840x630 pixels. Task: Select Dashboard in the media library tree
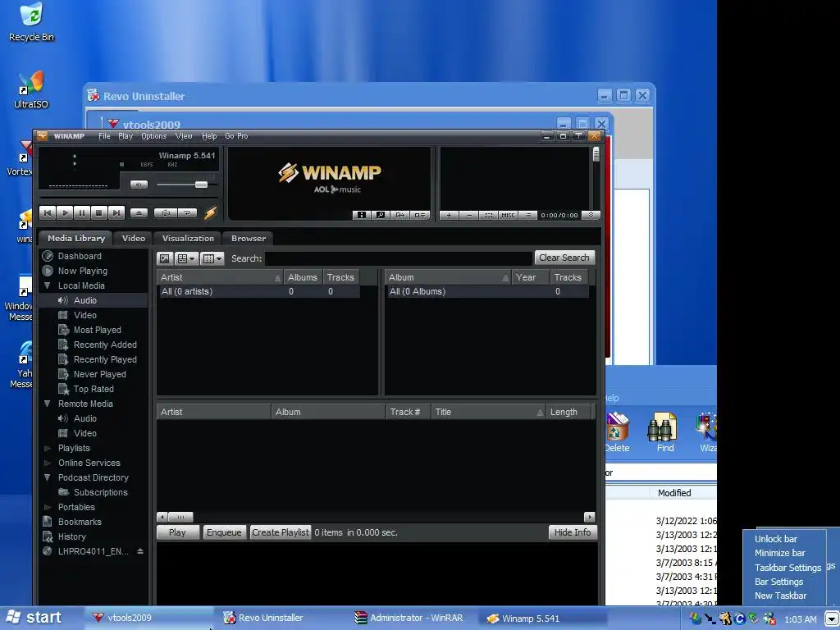click(x=80, y=256)
